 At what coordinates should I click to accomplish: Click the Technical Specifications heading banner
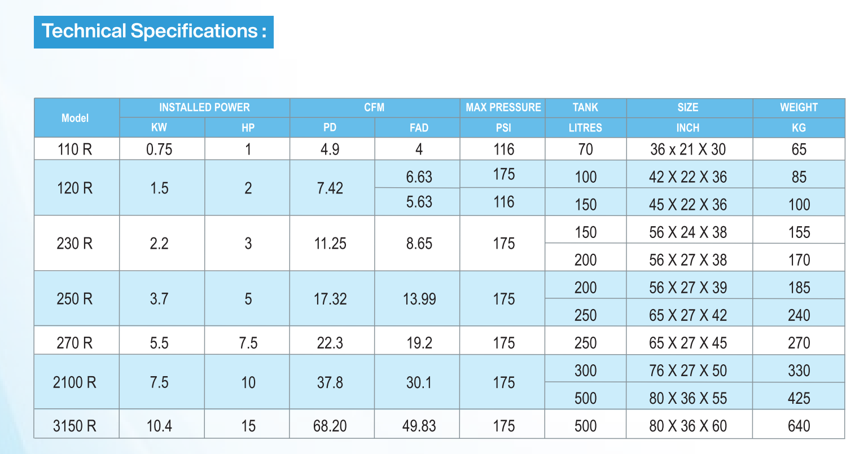[154, 32]
